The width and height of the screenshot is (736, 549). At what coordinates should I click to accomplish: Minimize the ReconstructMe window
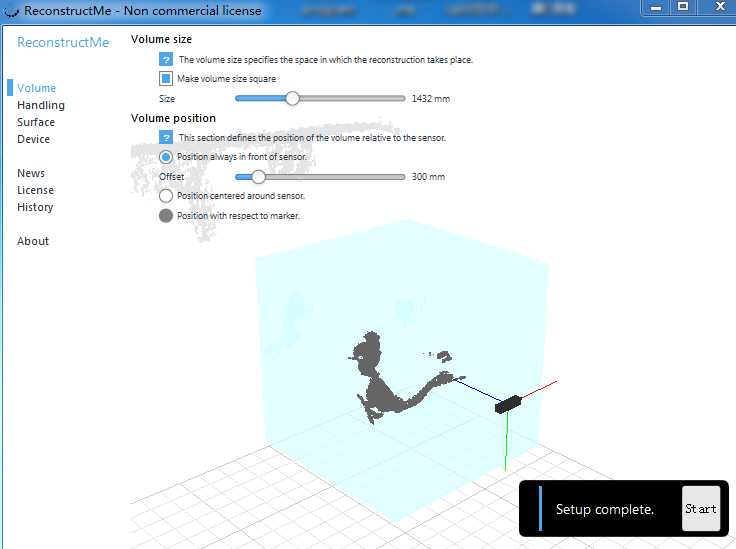[656, 8]
